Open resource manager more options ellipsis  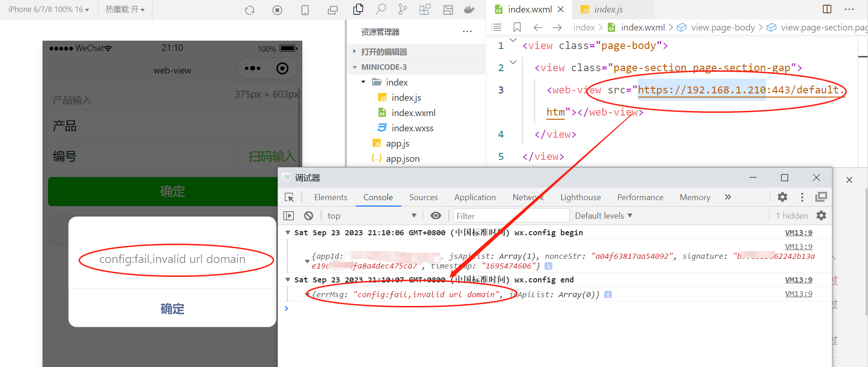click(467, 31)
